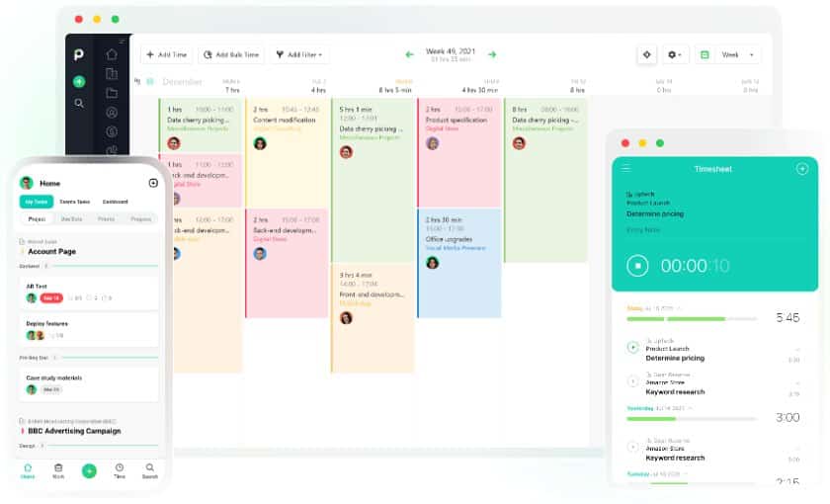Click Week 49, 2021 label
The image size is (830, 504).
coord(451,51)
